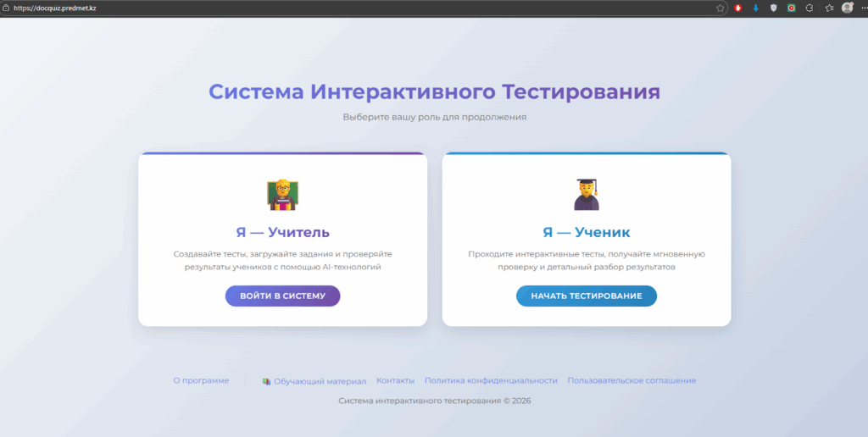Open the favorites list icon
The width and height of the screenshot is (868, 437).
coord(829,8)
